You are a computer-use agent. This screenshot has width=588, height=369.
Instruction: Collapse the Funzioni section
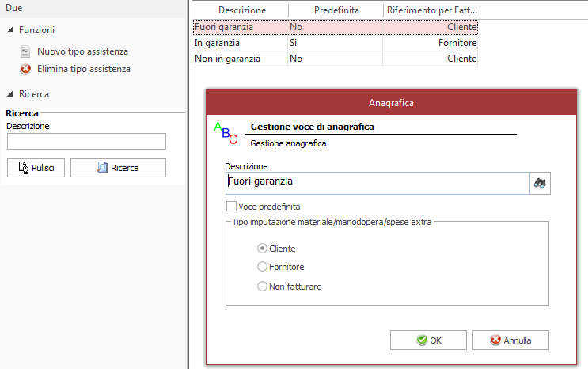(10, 30)
